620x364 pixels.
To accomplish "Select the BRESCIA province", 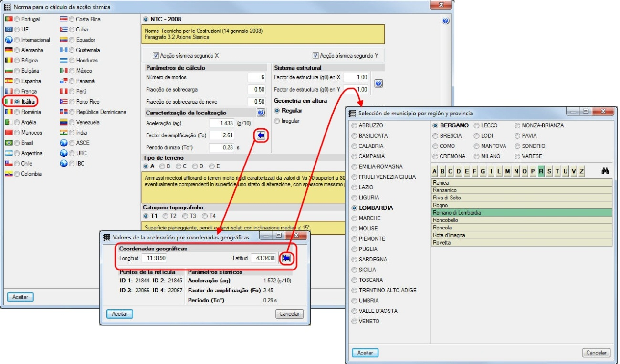I will pos(436,136).
